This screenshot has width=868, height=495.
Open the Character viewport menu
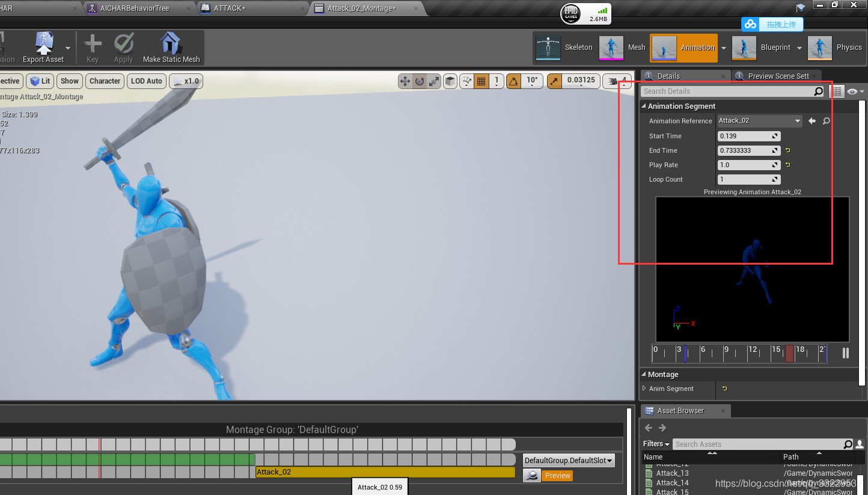click(105, 81)
